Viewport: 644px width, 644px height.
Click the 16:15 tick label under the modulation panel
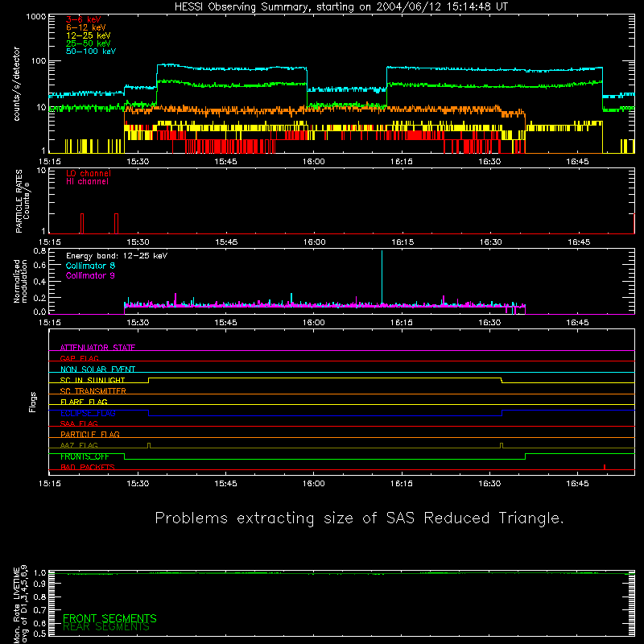coord(401,323)
